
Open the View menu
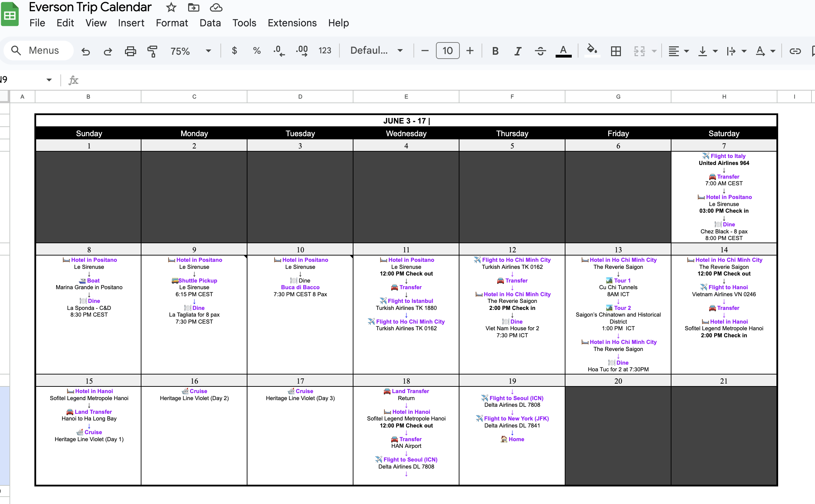click(x=96, y=23)
